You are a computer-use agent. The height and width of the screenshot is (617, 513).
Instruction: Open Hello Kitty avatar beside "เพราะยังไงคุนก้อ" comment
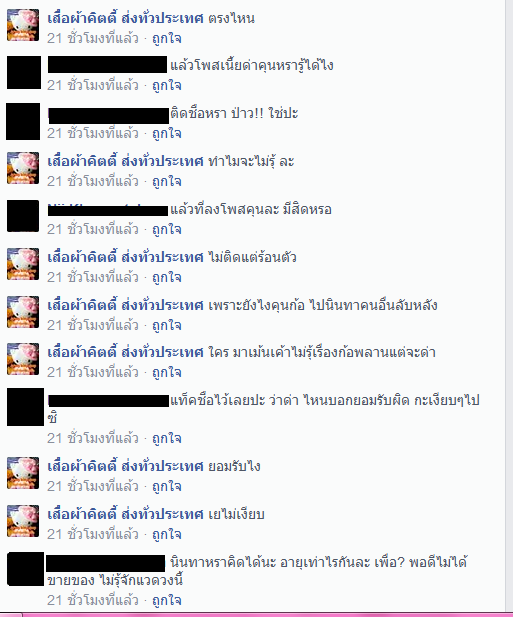[23, 312]
